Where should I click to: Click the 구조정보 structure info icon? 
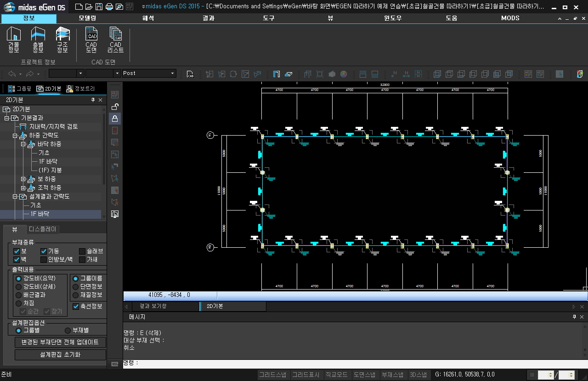point(62,40)
